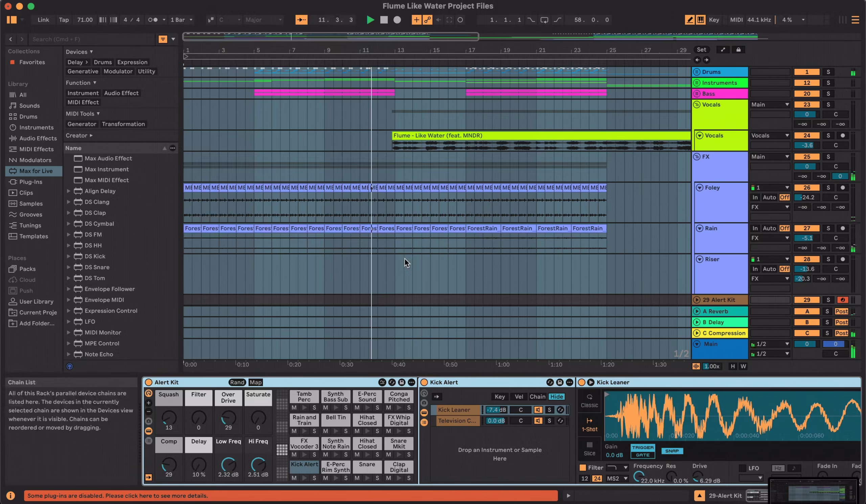The image size is (866, 504).
Task: Solo the Vocals track
Action: [828, 105]
